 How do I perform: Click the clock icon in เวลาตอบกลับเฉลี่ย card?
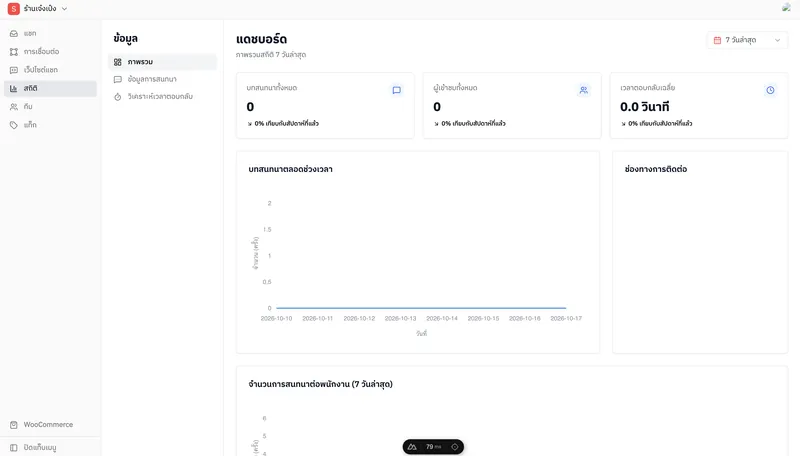(770, 90)
